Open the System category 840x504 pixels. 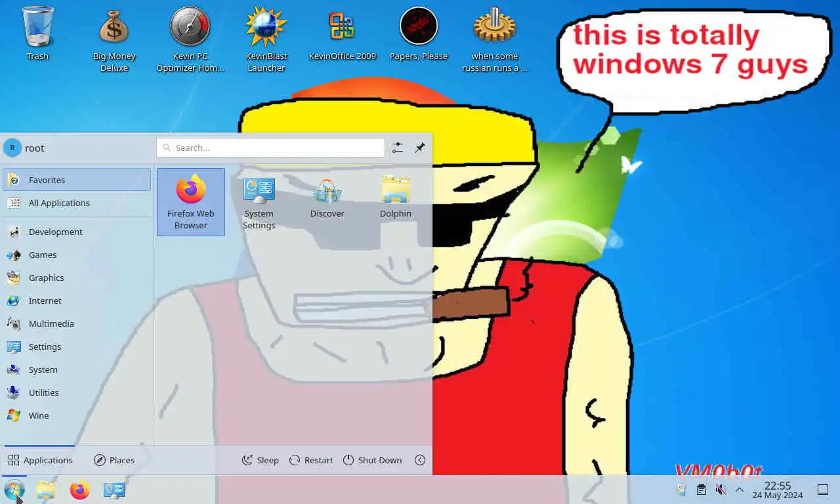click(77, 369)
